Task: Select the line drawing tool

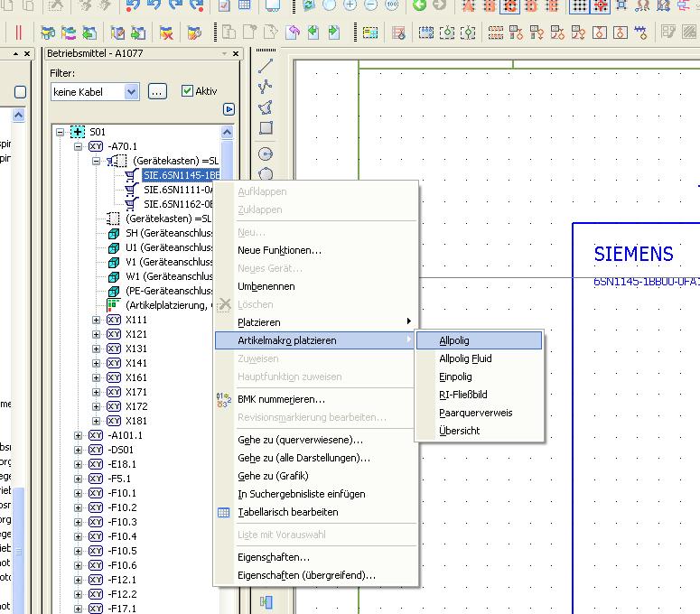Action: 266,66
